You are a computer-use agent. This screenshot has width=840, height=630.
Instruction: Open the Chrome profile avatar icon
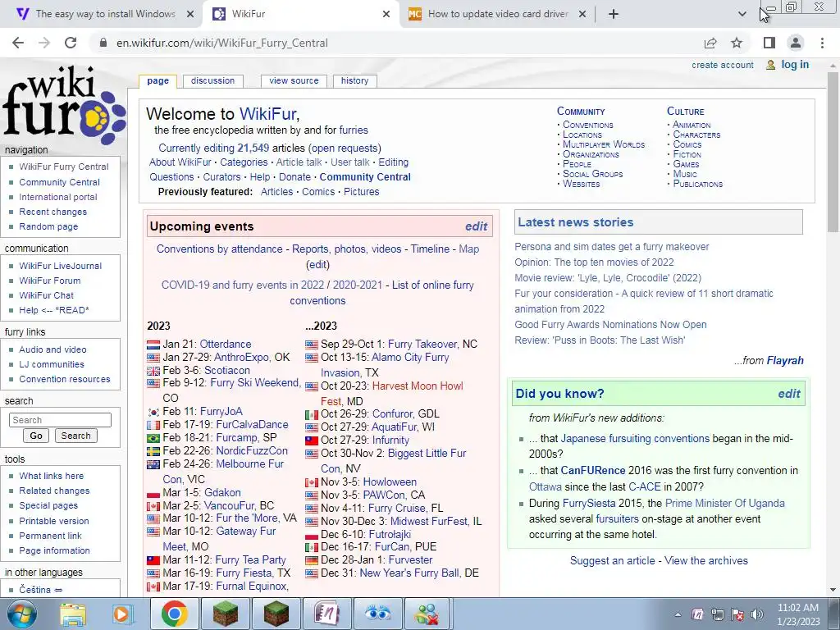pos(796,43)
